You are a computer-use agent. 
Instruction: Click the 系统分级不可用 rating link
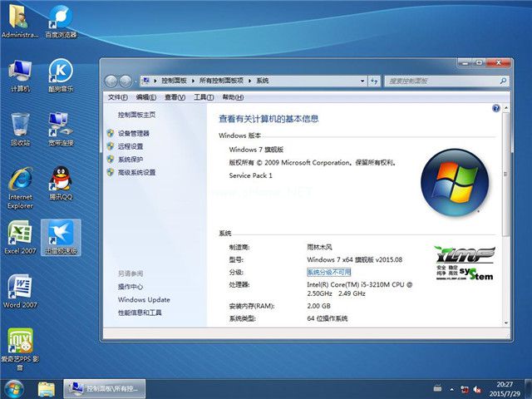(x=329, y=272)
